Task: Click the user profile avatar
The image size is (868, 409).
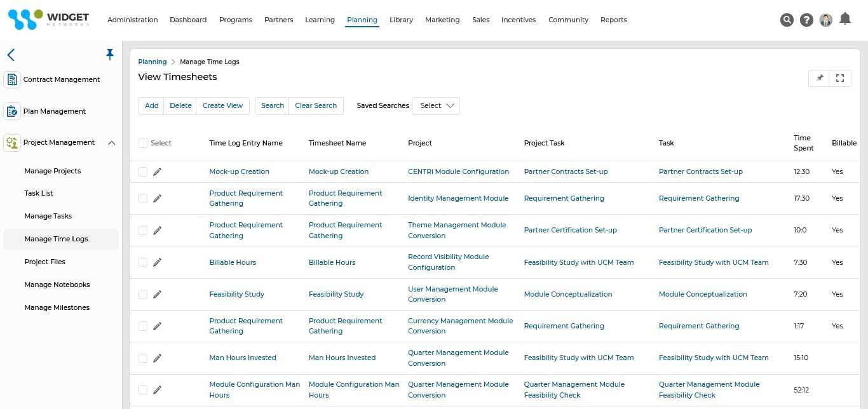Action: pyautogui.click(x=825, y=20)
